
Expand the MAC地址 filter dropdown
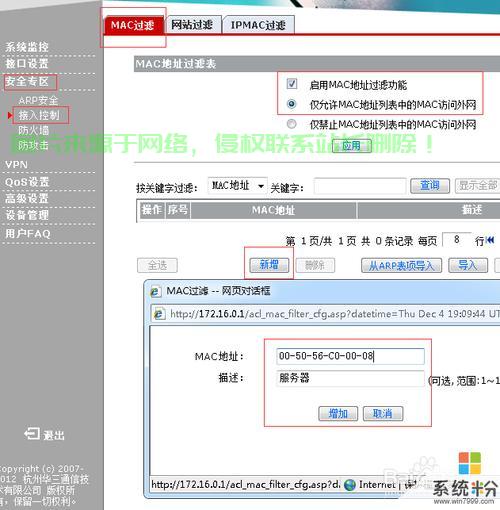pyautogui.click(x=237, y=186)
